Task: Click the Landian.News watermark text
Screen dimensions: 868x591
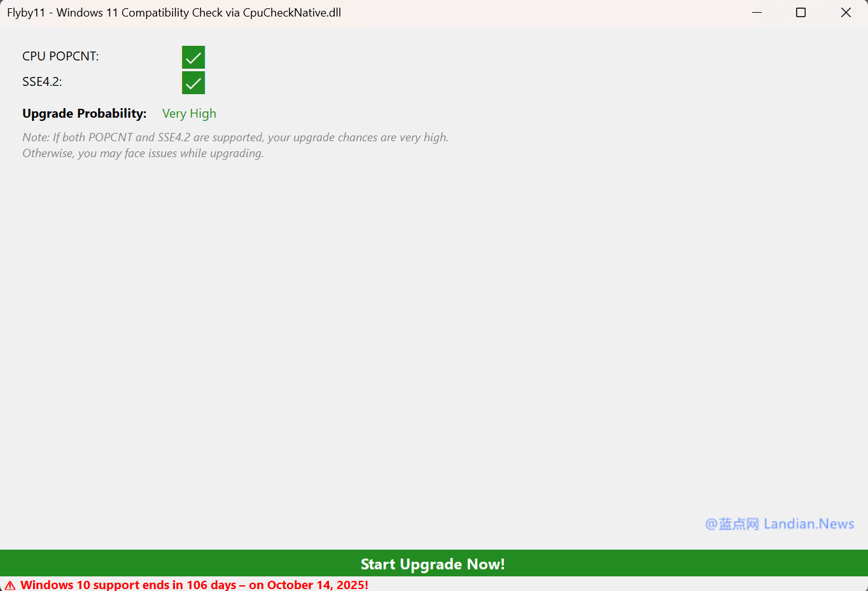Action: [809, 524]
